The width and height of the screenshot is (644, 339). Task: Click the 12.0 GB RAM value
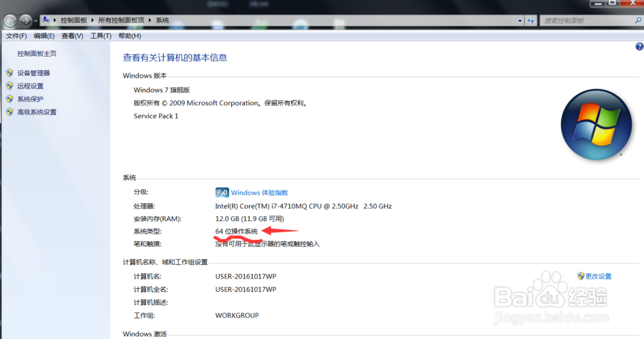pyautogui.click(x=250, y=219)
